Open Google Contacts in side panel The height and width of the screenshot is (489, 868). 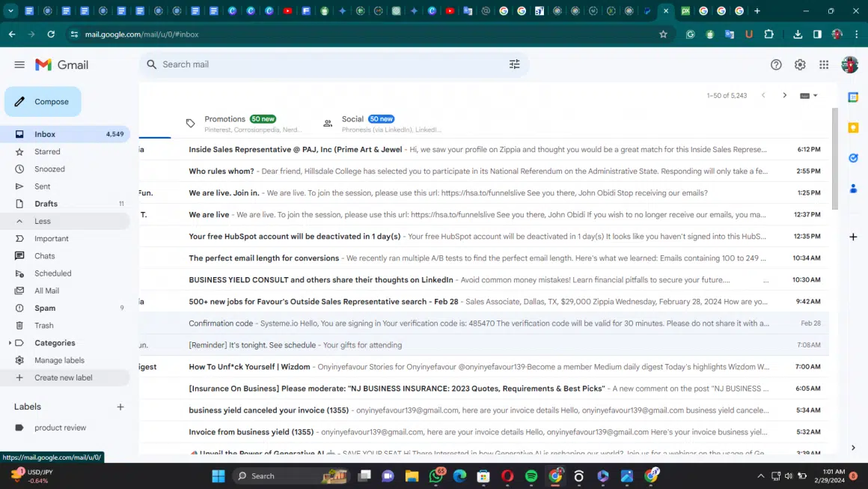pyautogui.click(x=853, y=188)
